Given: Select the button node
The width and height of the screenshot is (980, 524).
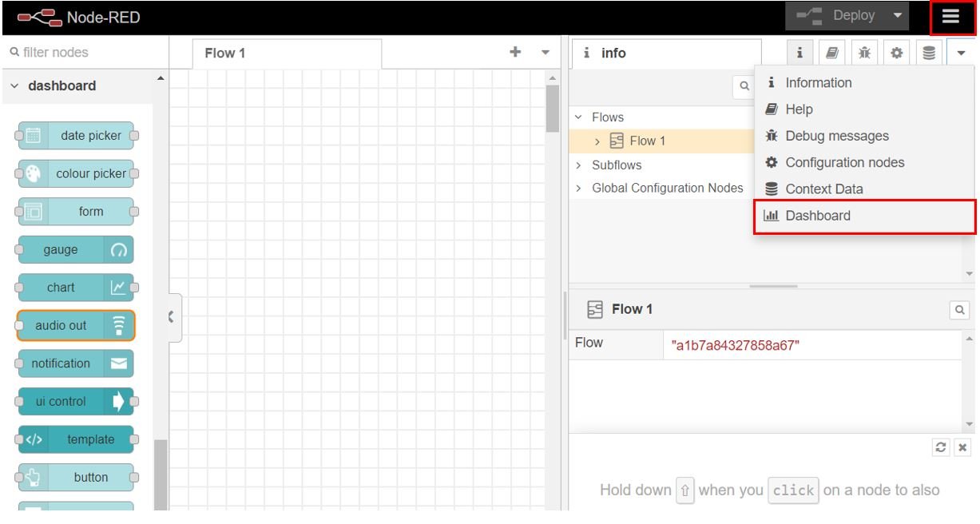Looking at the screenshot, I should pos(76,478).
